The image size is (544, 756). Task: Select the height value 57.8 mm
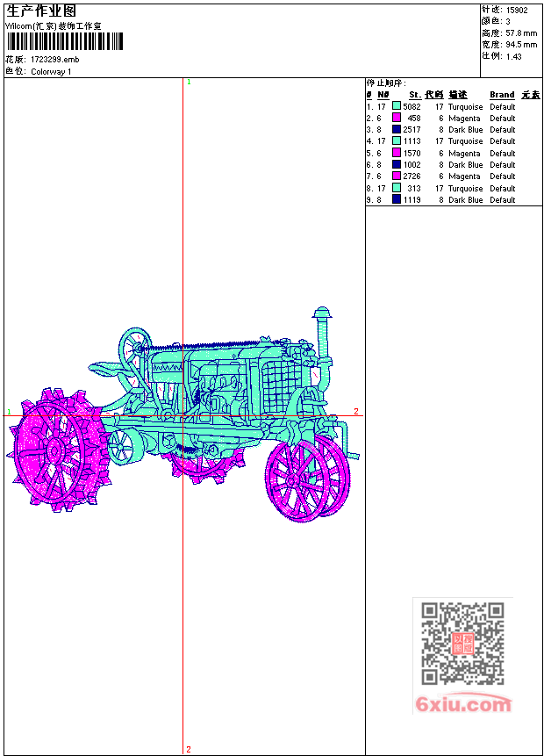(521, 33)
